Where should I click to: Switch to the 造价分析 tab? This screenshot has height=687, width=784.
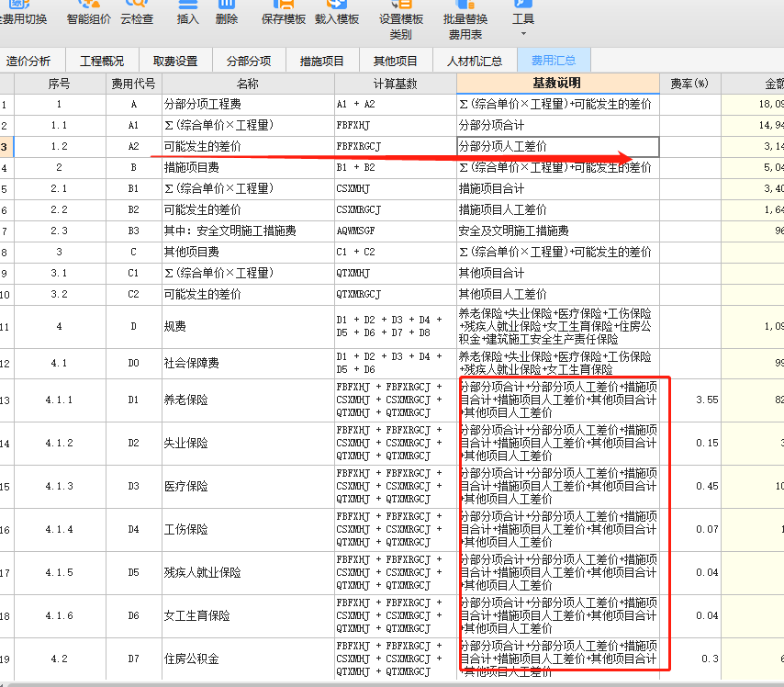[33, 61]
